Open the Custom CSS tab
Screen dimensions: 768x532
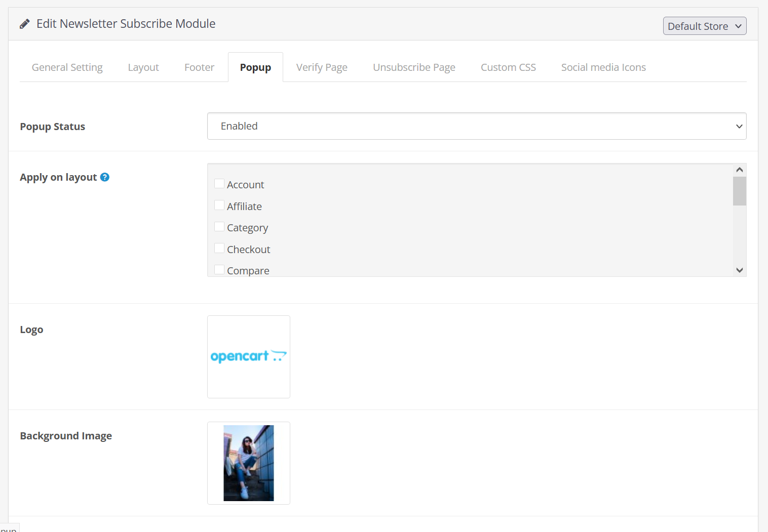click(x=508, y=67)
